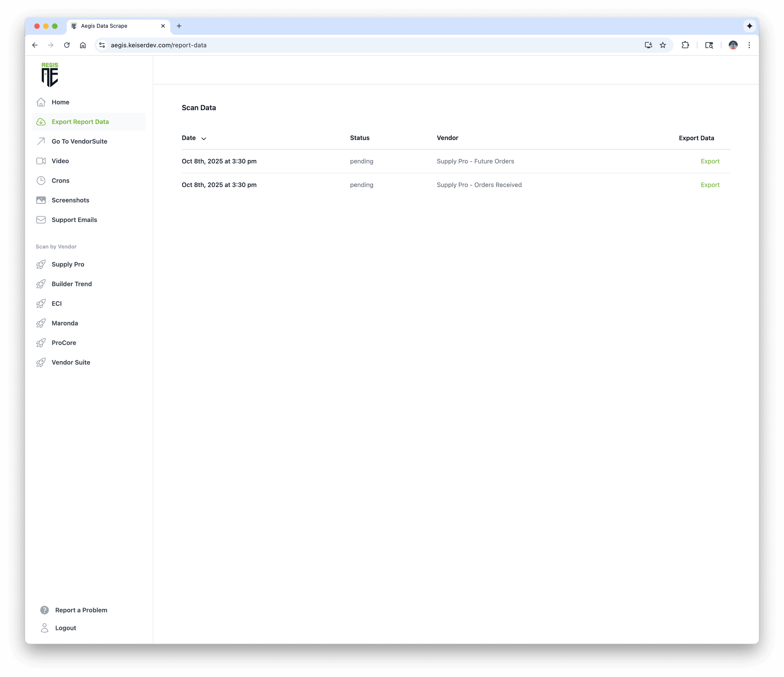The image size is (784, 677).
Task: Export the Supply Pro Future Orders report
Action: click(710, 161)
